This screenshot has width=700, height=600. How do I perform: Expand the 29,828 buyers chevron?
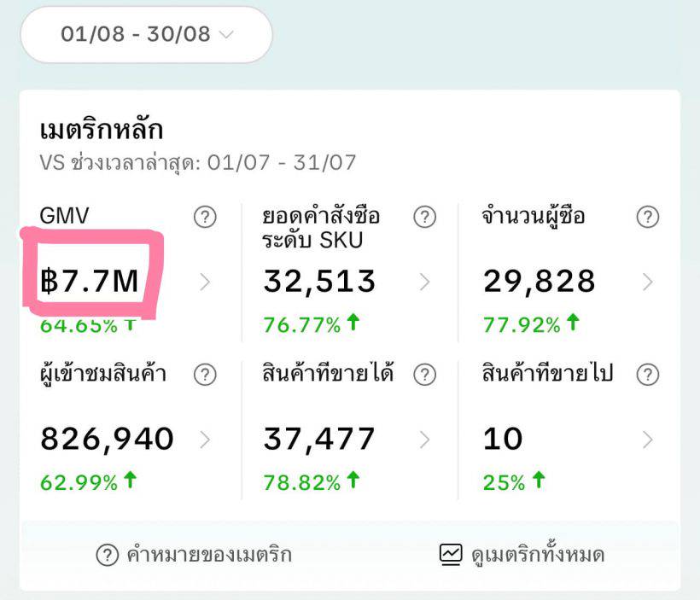coord(648,282)
